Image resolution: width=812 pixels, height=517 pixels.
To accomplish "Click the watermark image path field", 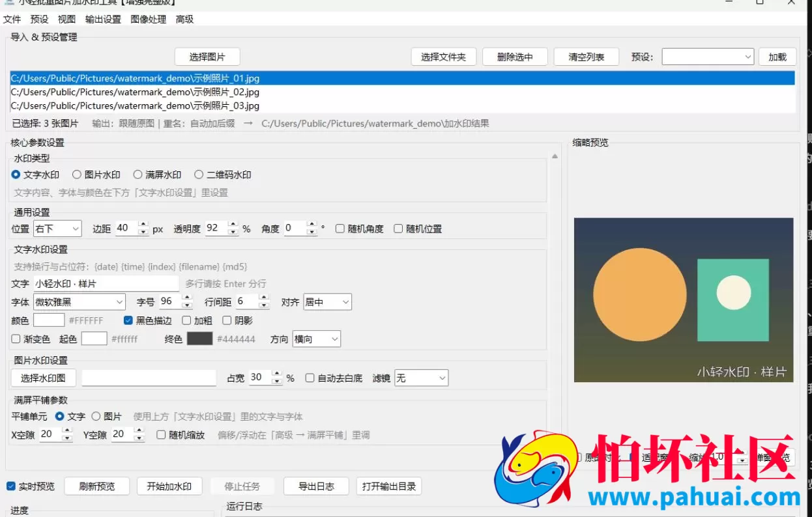I will 149,378.
